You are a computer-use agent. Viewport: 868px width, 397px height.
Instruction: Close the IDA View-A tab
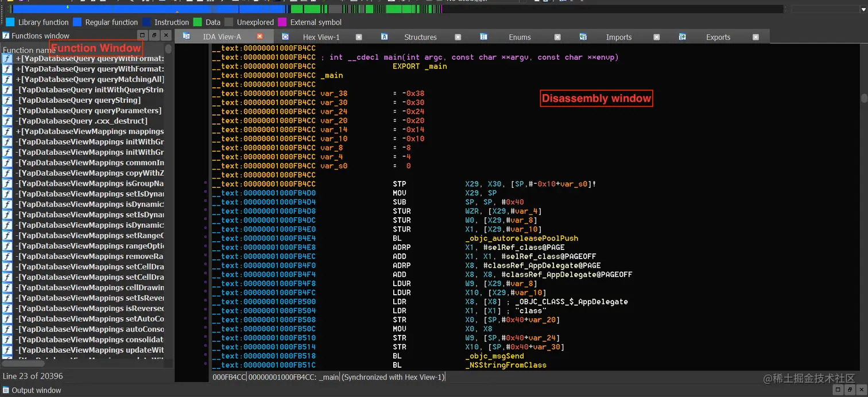259,37
